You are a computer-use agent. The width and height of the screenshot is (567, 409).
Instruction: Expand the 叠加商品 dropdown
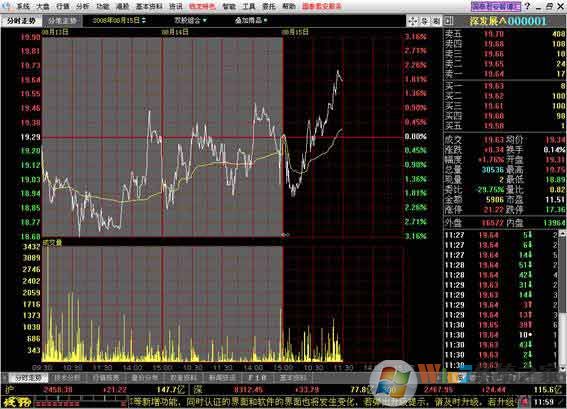pos(251,21)
